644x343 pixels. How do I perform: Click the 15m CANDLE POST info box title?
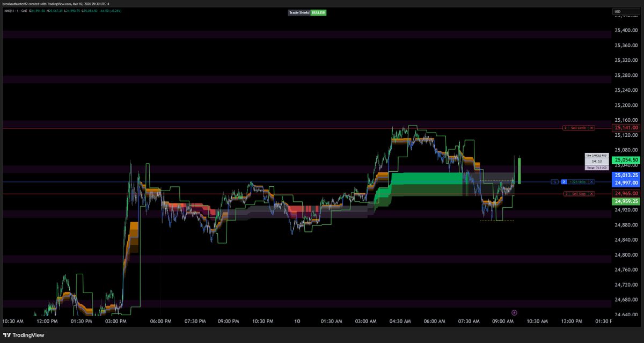point(598,155)
